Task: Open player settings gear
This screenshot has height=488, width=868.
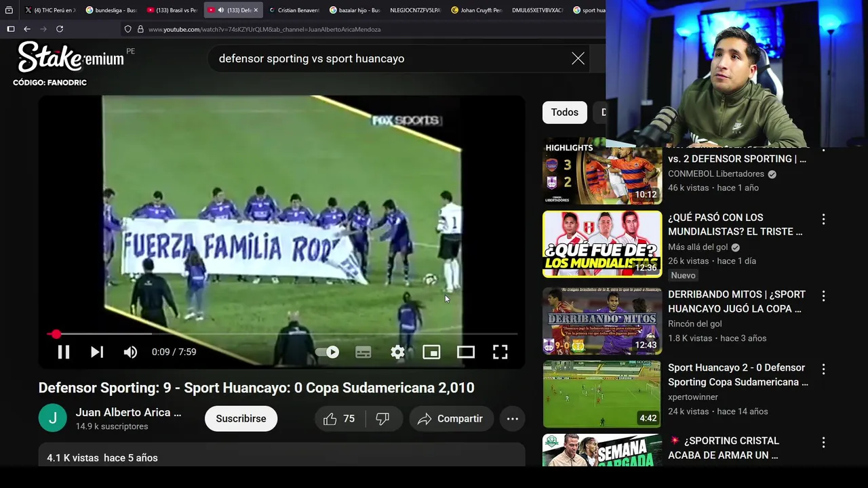Action: click(397, 352)
